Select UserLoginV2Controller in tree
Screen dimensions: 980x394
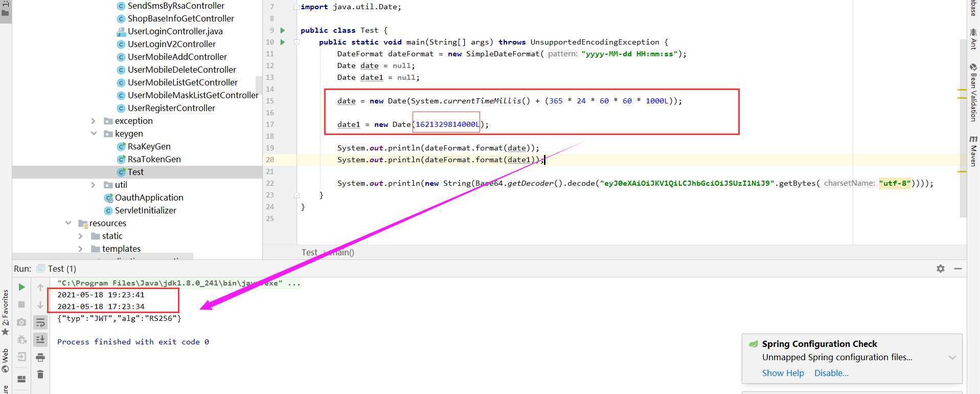[171, 44]
